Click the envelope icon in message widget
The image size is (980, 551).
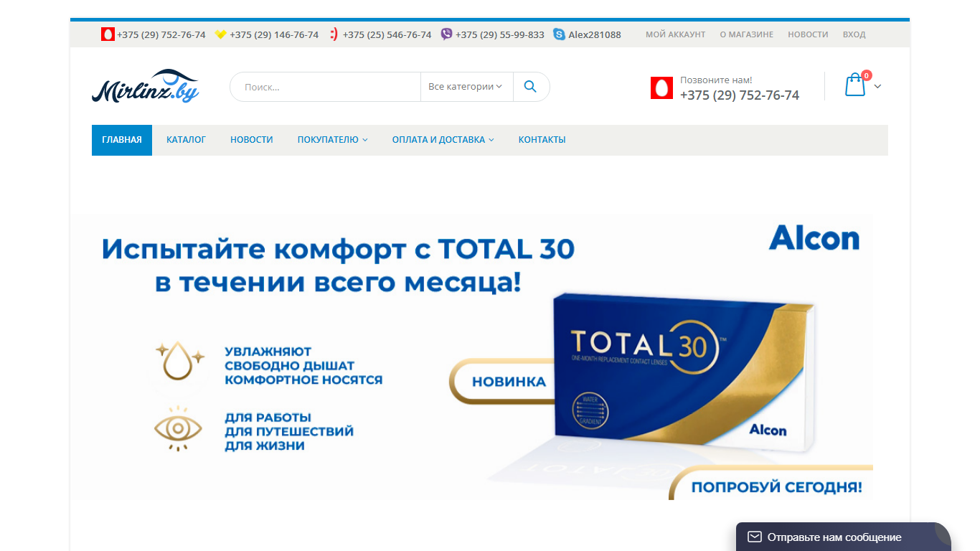(x=754, y=537)
